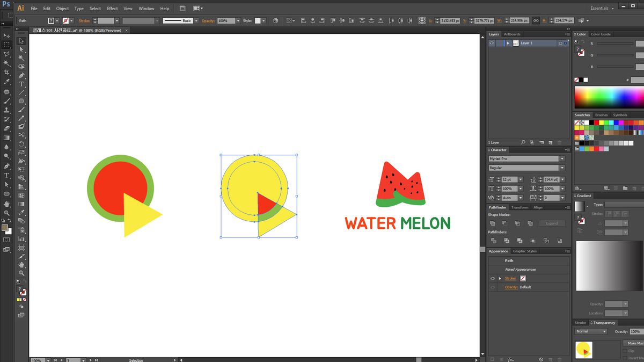Screen dimensions: 644x362
Task: Expand the Stroke attribute in Appearance panel
Action: (500, 278)
